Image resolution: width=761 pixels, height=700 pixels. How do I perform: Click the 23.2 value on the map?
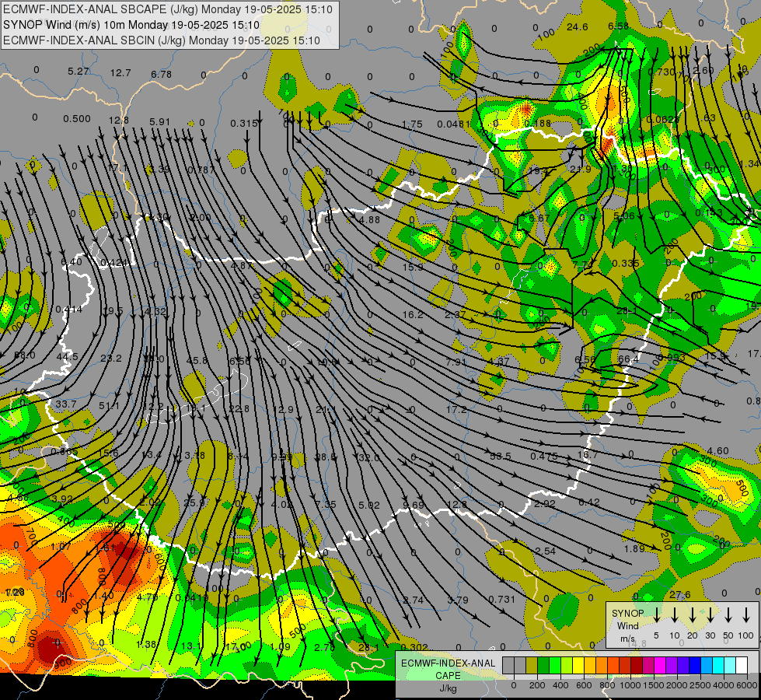110,358
